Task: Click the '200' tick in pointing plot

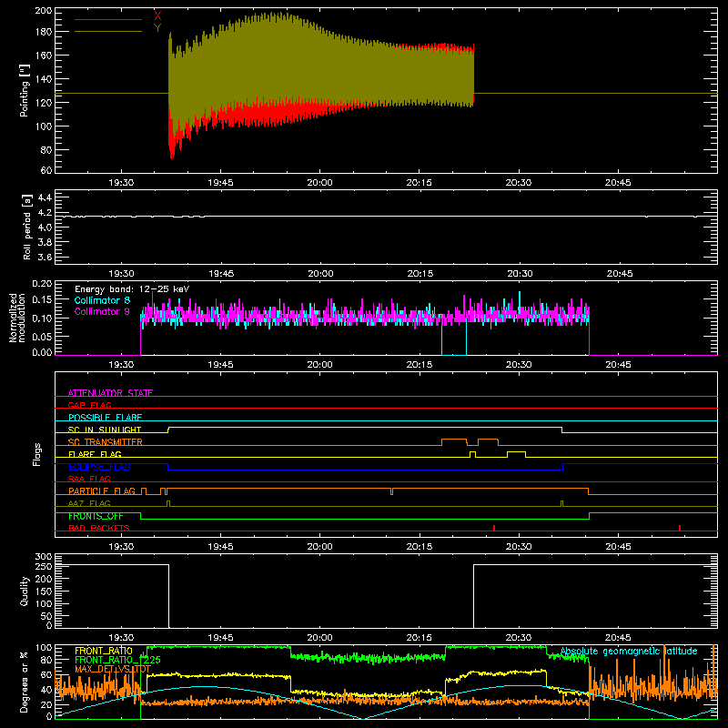Action: point(44,11)
